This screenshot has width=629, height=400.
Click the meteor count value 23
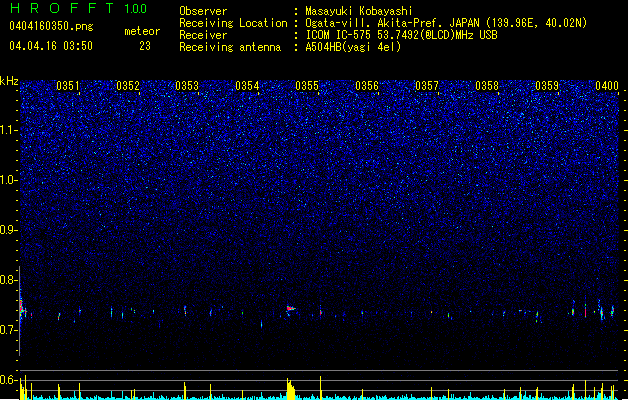[145, 46]
